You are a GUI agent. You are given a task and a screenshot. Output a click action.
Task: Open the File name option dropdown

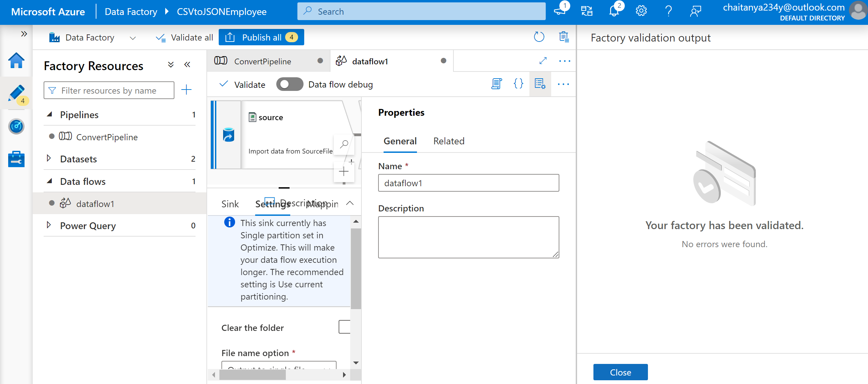click(279, 365)
